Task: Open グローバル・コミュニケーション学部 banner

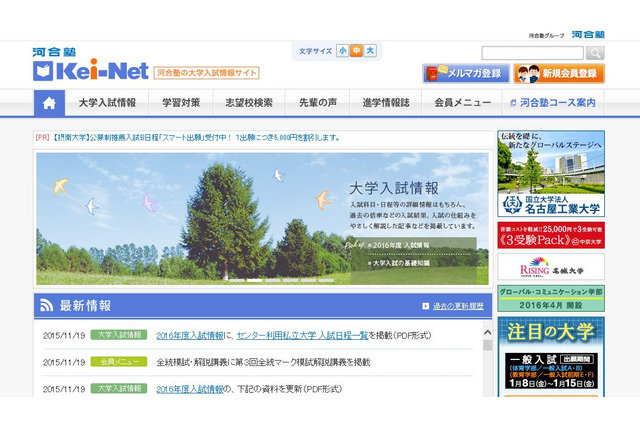Action: click(x=551, y=299)
